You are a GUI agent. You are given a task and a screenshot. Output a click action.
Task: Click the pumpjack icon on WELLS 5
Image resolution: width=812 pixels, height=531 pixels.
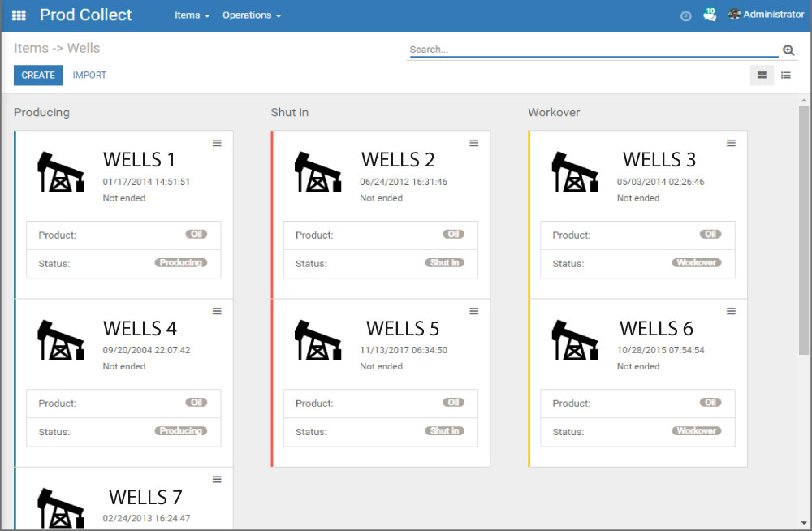[x=318, y=339]
